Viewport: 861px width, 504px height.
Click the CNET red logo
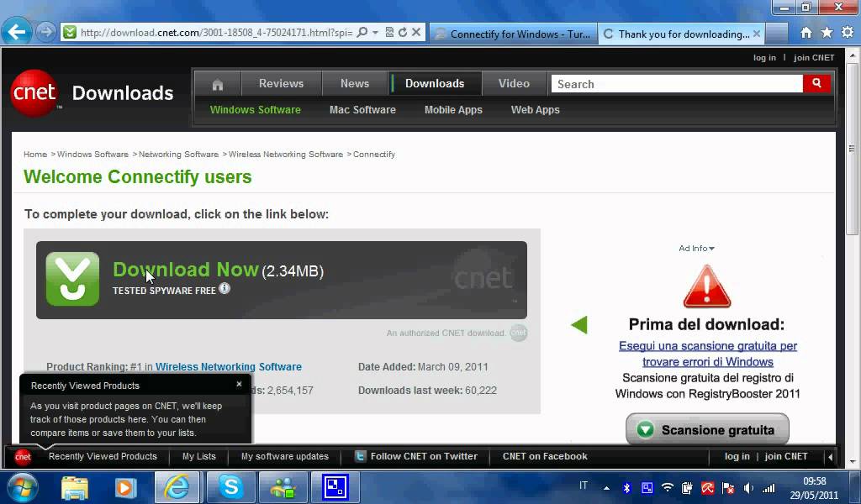coord(34,92)
